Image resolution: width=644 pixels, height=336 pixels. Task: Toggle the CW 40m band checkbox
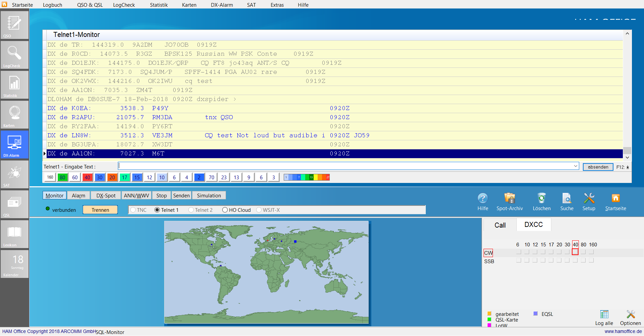click(x=575, y=252)
